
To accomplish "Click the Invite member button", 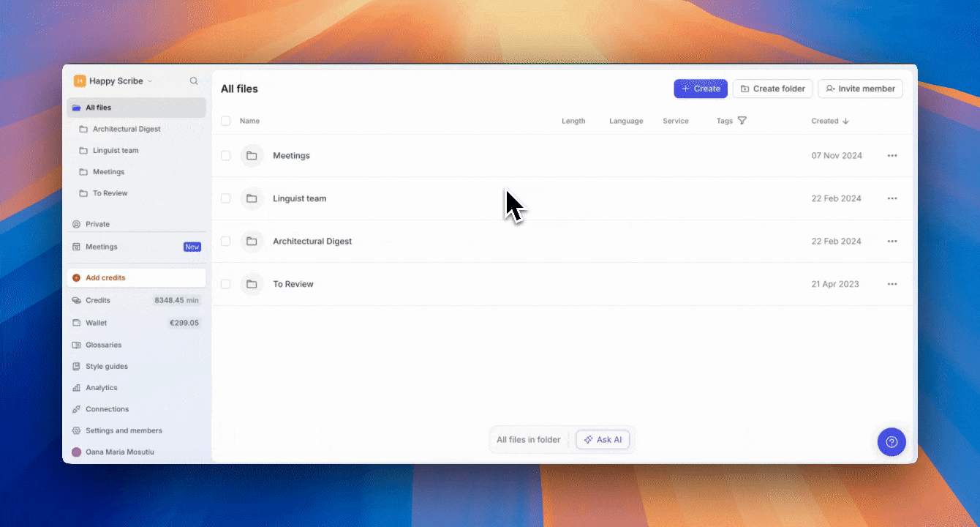I will [x=860, y=89].
